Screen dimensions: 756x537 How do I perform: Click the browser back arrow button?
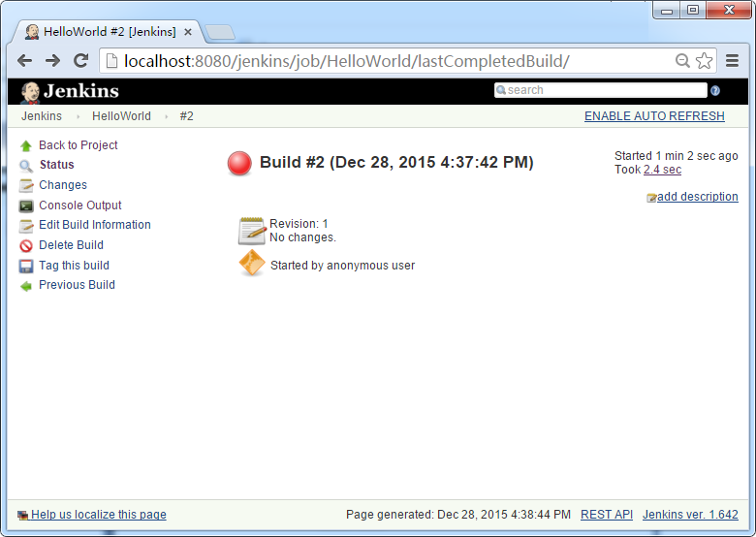(24, 61)
